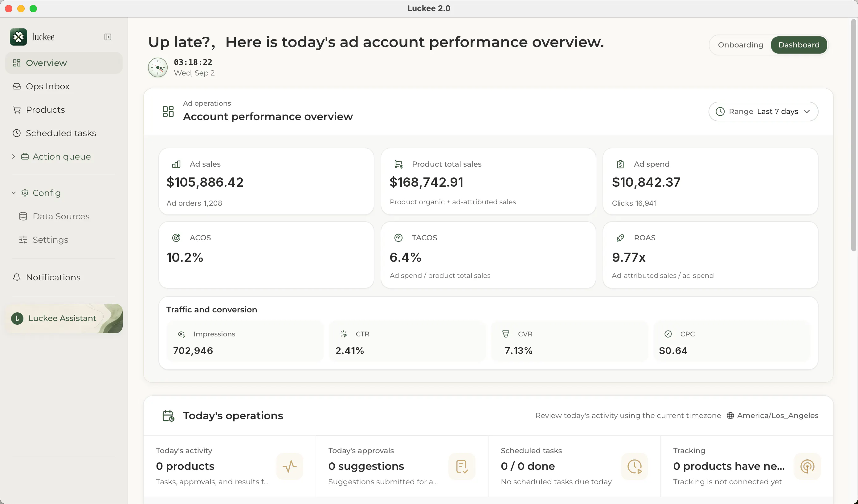Viewport: 858px width, 504px height.
Task: Click the Impressions eye icon
Action: (182, 334)
